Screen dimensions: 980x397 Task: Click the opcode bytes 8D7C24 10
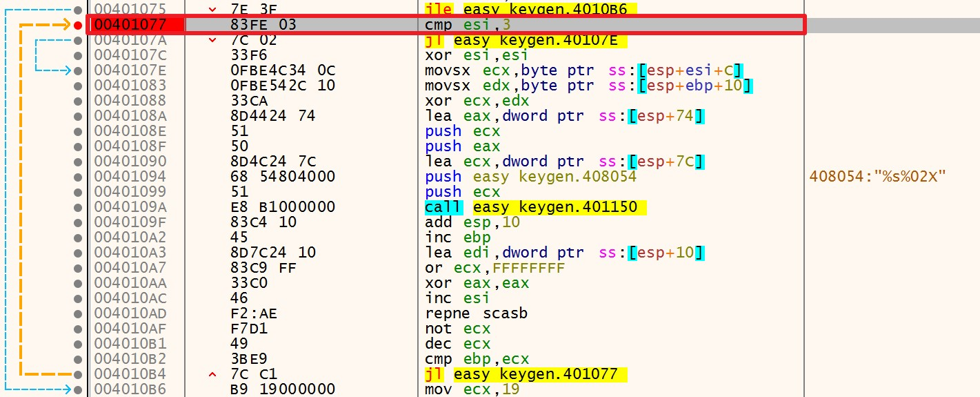pyautogui.click(x=273, y=253)
